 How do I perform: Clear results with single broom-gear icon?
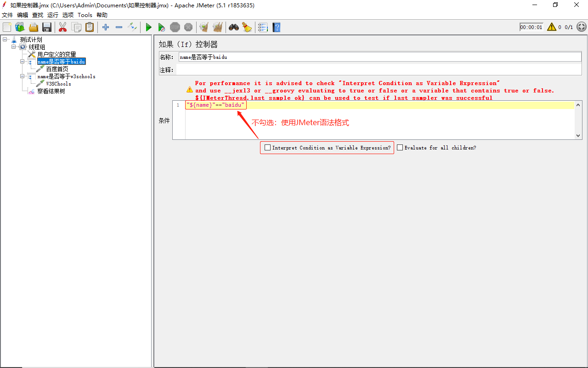tap(204, 27)
